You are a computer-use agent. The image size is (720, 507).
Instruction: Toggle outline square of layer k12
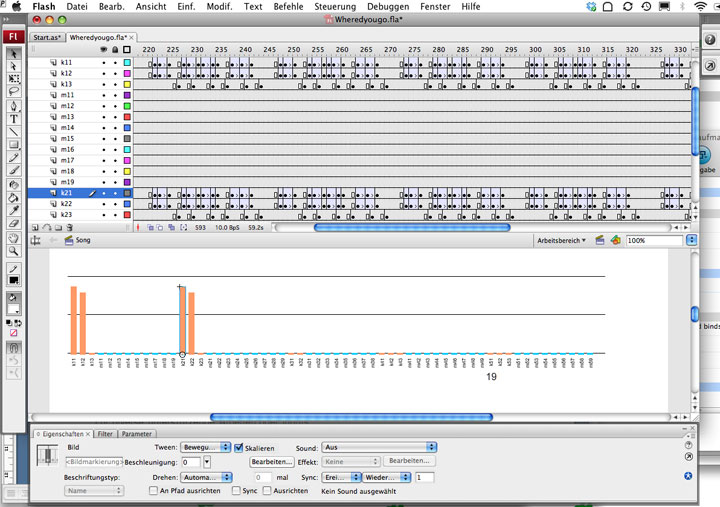point(127,73)
